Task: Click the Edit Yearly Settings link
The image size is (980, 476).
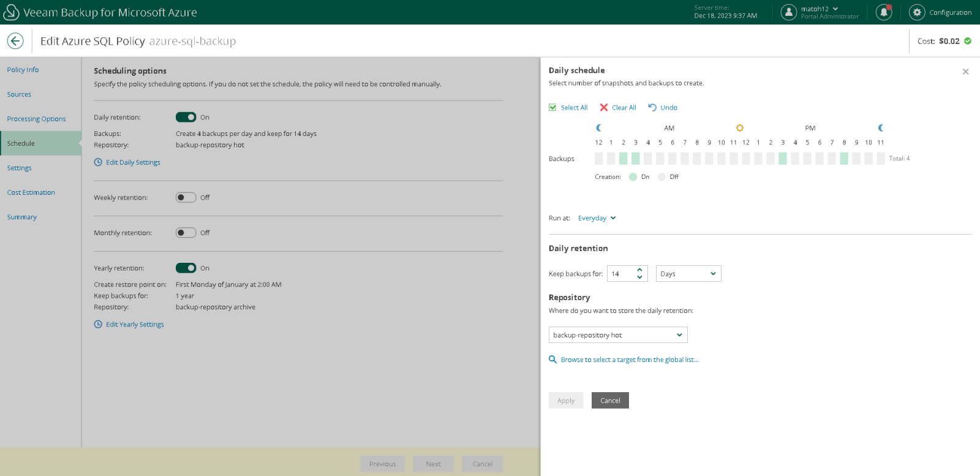Action: point(135,324)
